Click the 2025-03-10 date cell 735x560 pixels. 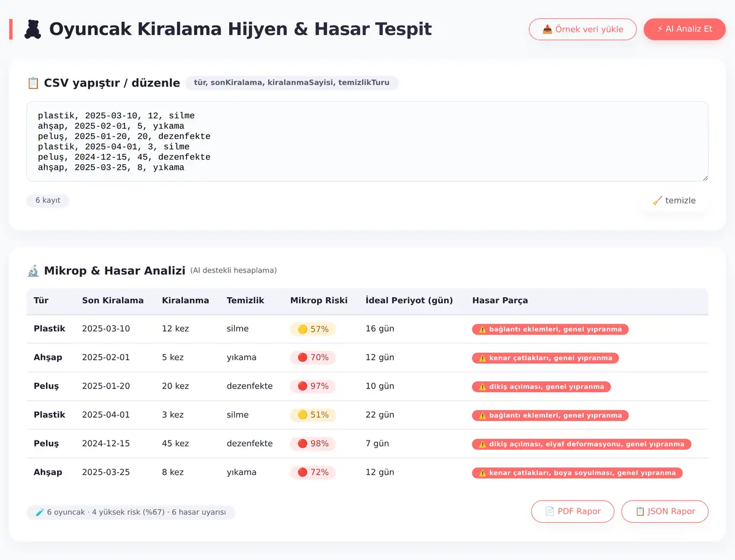[106, 329]
